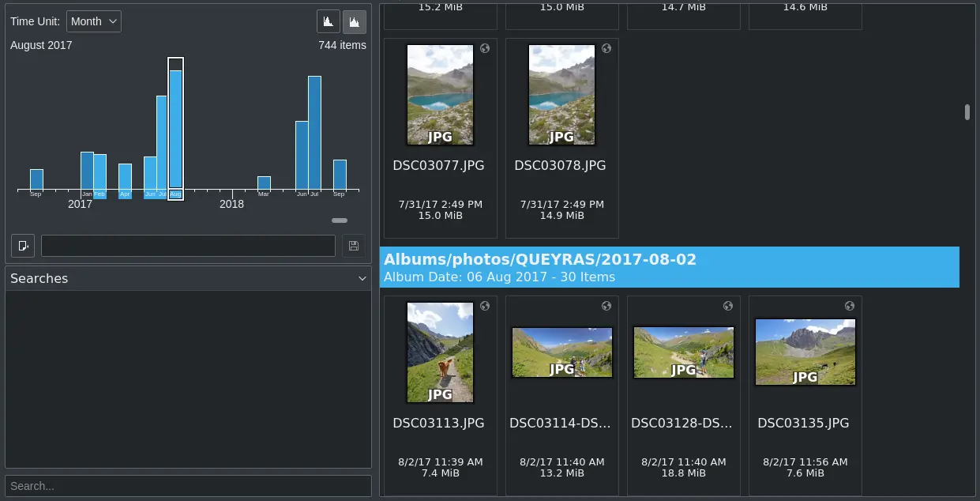The height and width of the screenshot is (501, 980).
Task: Click inside the bottom Search field
Action: 187,485
